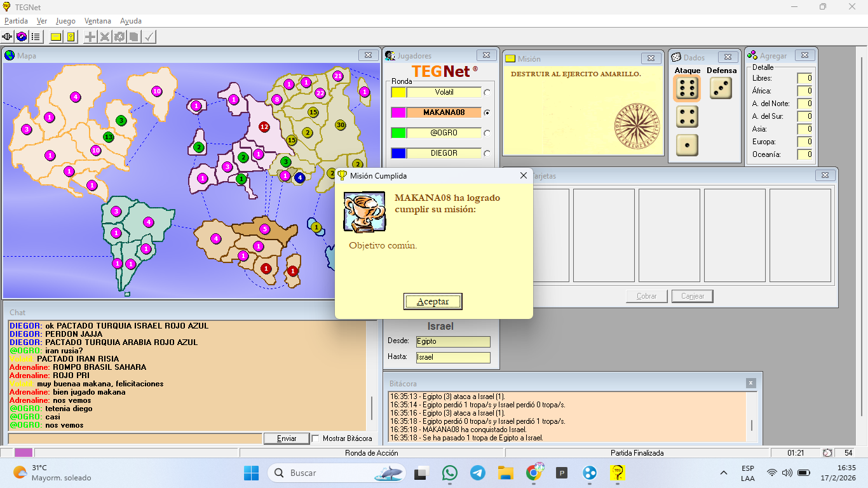
Task: Click the Enviar button in chat
Action: pyautogui.click(x=287, y=438)
